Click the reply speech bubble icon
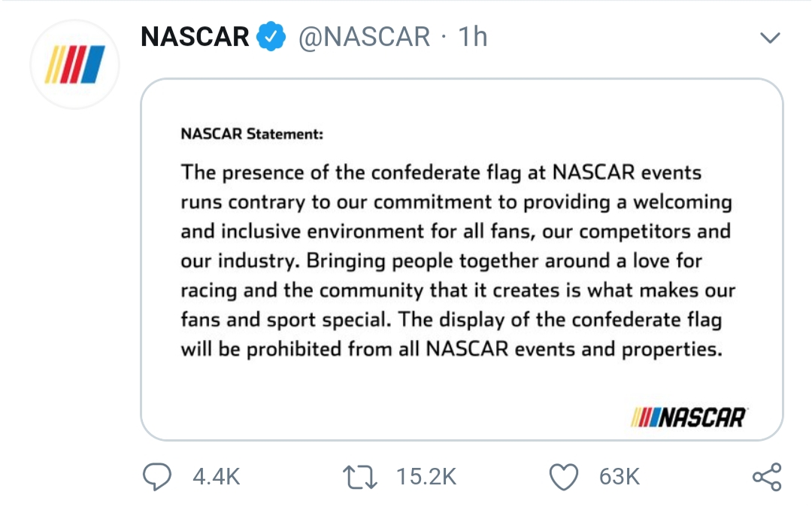The width and height of the screenshot is (812, 507). pos(157,476)
